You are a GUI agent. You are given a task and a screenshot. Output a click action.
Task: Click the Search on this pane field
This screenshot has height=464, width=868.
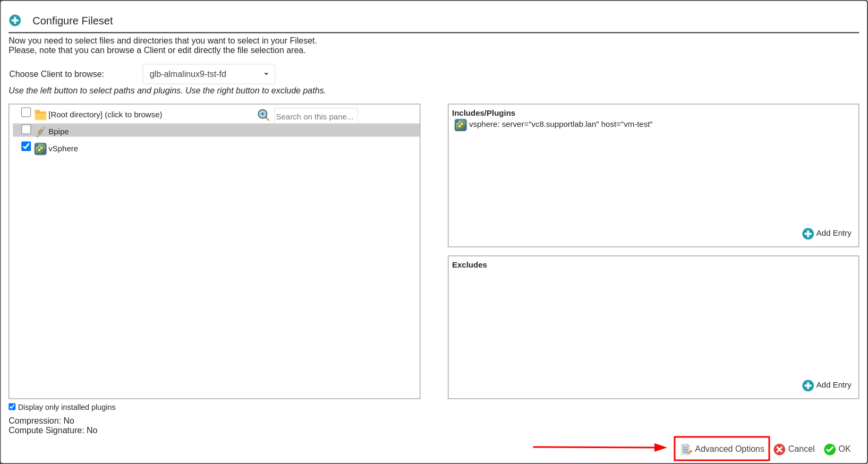pos(316,116)
